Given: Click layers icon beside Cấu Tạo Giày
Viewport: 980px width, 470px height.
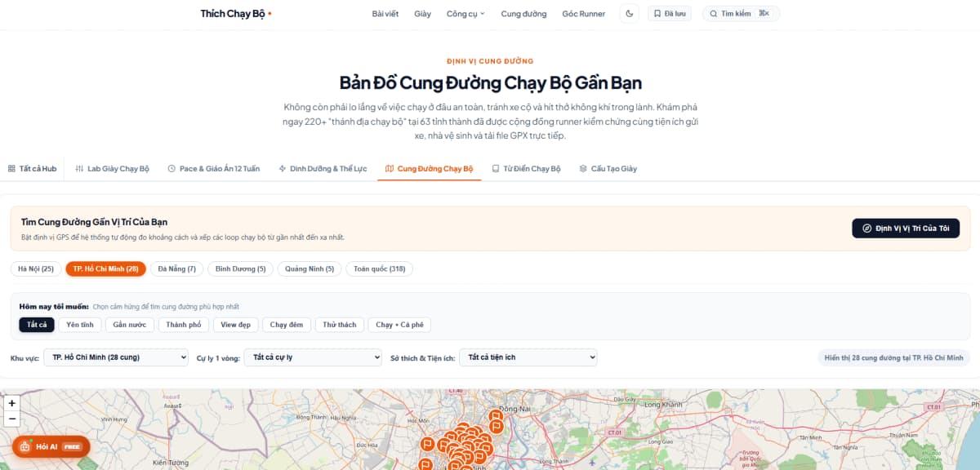Looking at the screenshot, I should (583, 169).
